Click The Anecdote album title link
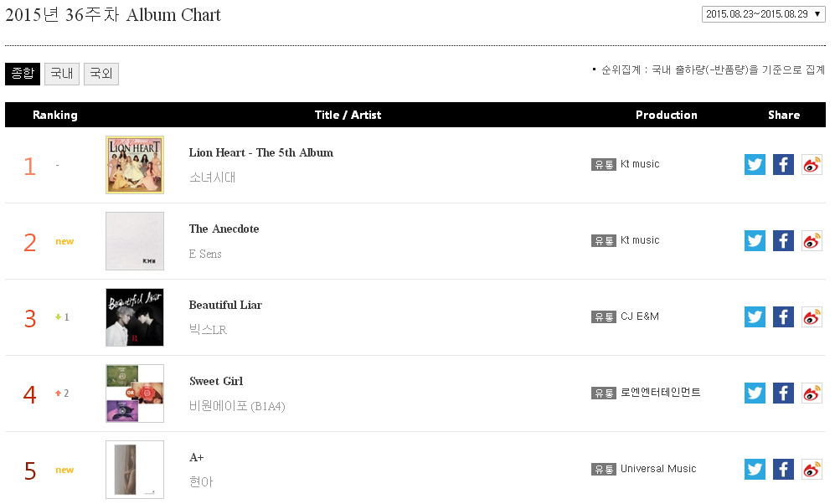 click(224, 229)
